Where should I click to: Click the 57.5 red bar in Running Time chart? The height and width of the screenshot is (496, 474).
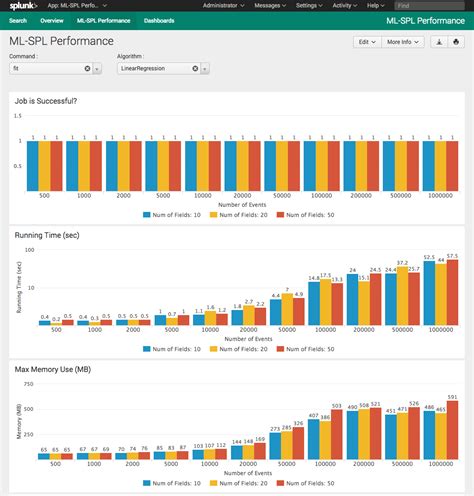[x=452, y=293]
